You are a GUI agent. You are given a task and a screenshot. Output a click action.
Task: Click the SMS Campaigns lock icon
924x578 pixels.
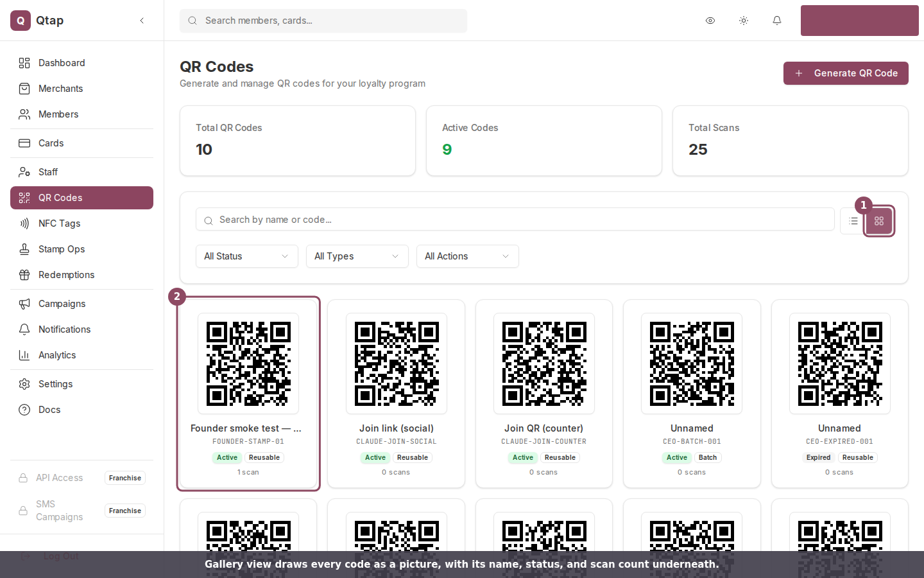[23, 511]
